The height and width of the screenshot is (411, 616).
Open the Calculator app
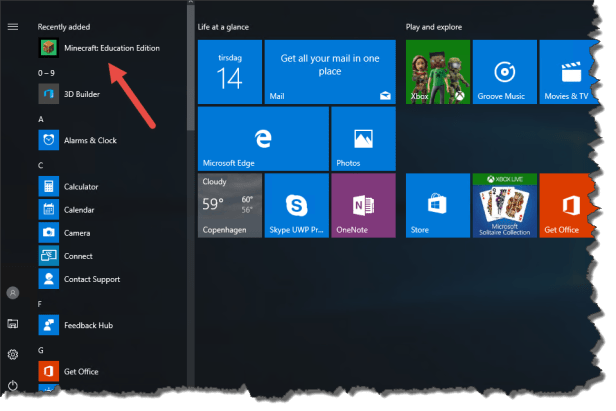[x=80, y=187]
